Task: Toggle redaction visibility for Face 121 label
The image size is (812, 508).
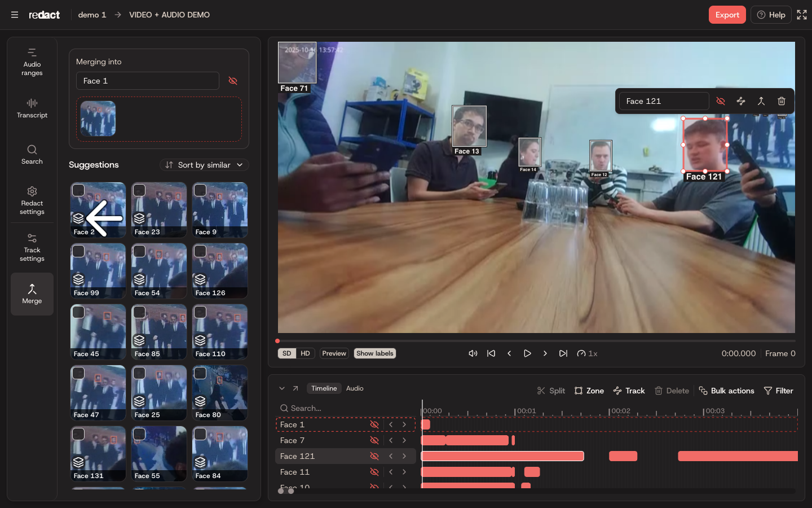Action: coord(721,101)
